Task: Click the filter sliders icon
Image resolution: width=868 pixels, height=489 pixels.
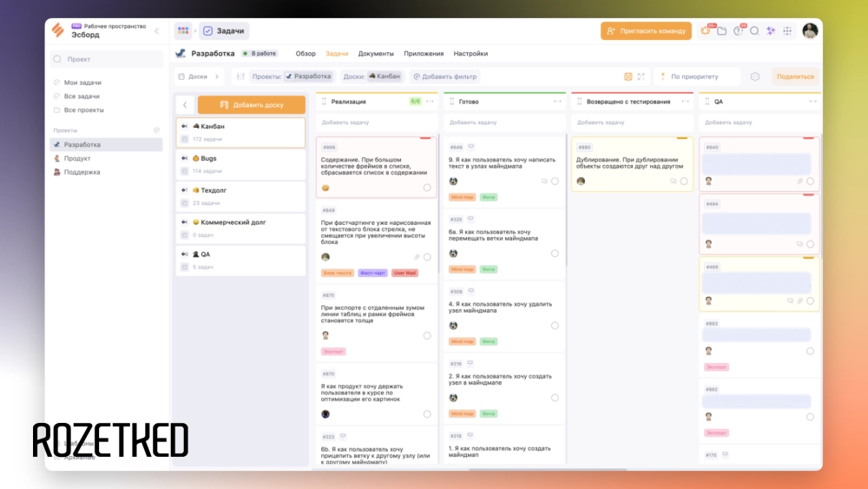Action: click(240, 76)
